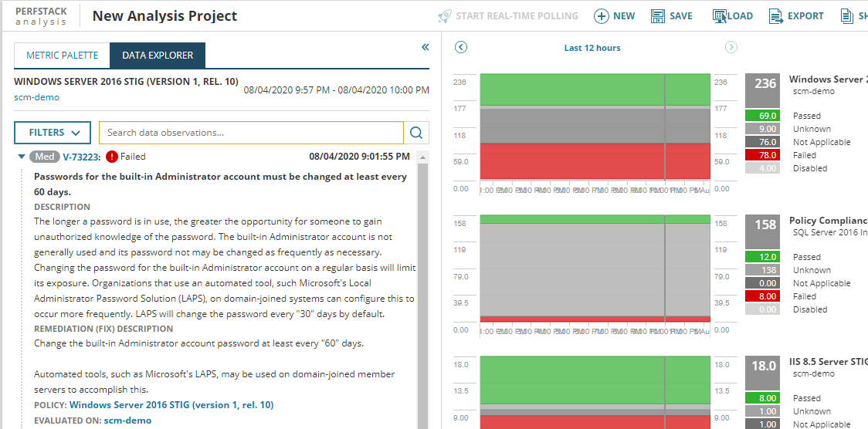Click the Windows Server chart title
The width and height of the screenshot is (868, 429).
point(828,79)
